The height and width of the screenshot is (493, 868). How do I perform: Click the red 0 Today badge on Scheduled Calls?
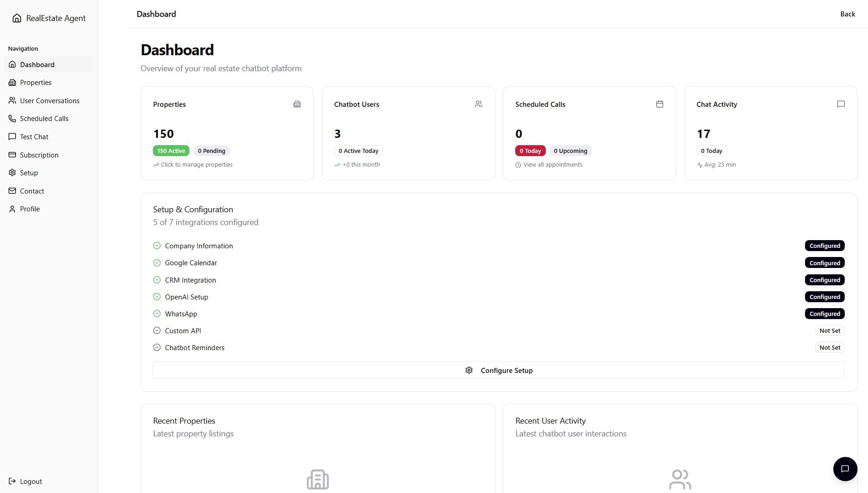(530, 151)
